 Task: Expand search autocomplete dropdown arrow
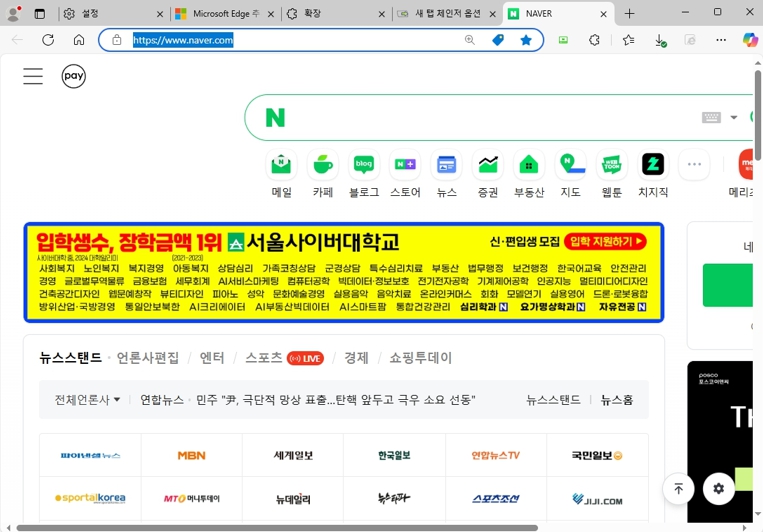734,117
